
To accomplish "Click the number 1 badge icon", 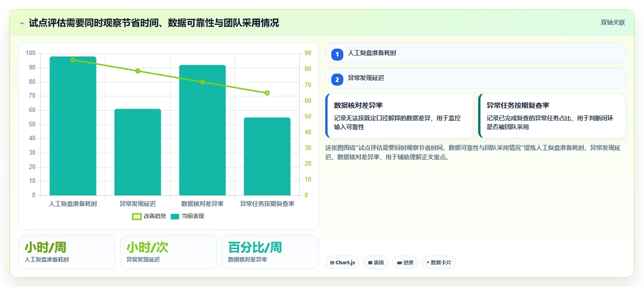I will tap(337, 54).
